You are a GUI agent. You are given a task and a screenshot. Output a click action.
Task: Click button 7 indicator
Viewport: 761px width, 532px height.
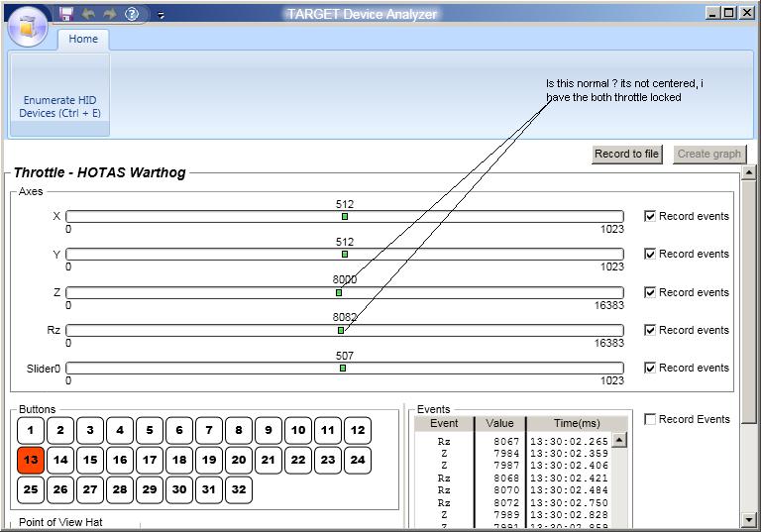click(x=209, y=431)
